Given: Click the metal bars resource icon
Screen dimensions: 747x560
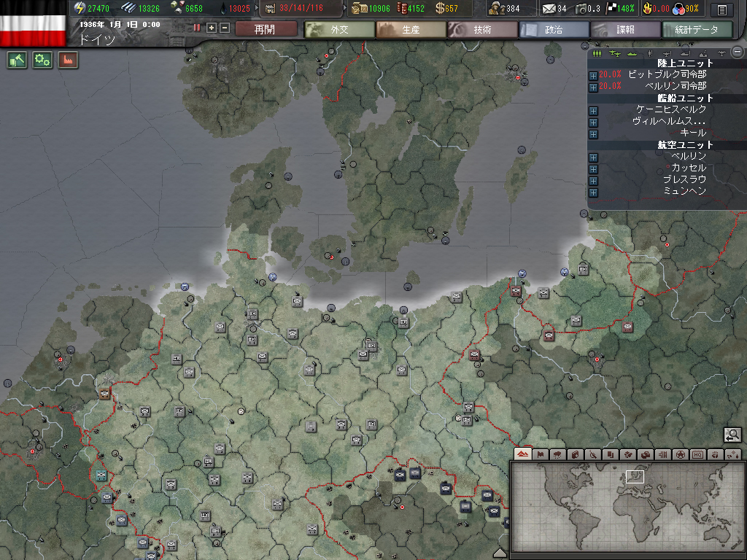Looking at the screenshot, I should (128, 8).
